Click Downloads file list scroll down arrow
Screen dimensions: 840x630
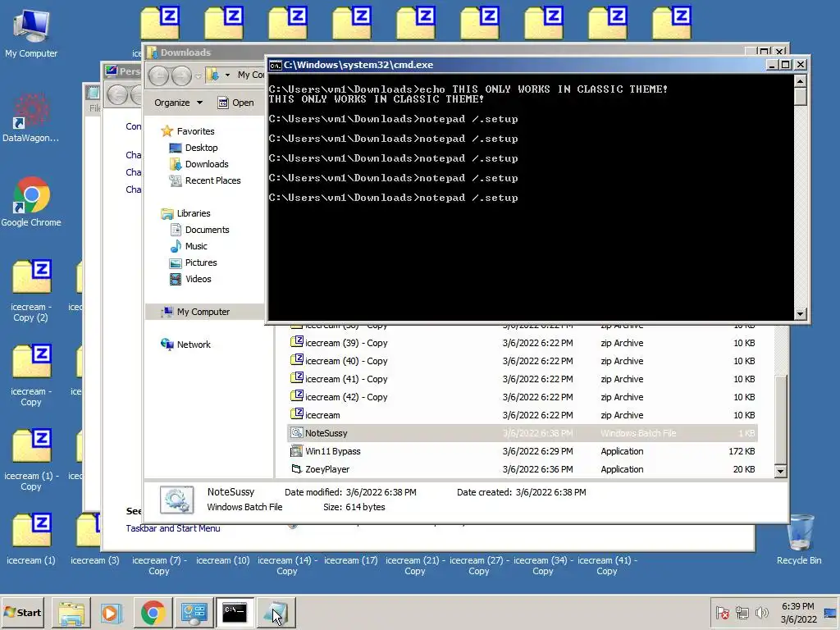click(781, 472)
